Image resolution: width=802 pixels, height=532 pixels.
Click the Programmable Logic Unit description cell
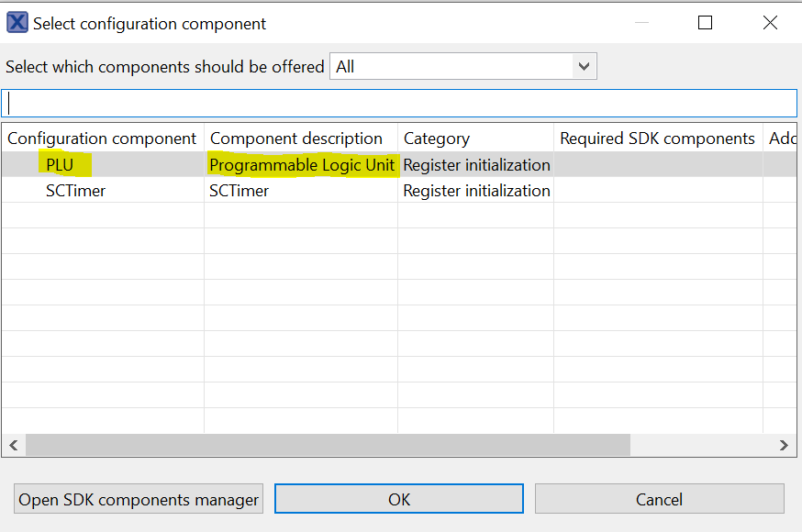[302, 165]
